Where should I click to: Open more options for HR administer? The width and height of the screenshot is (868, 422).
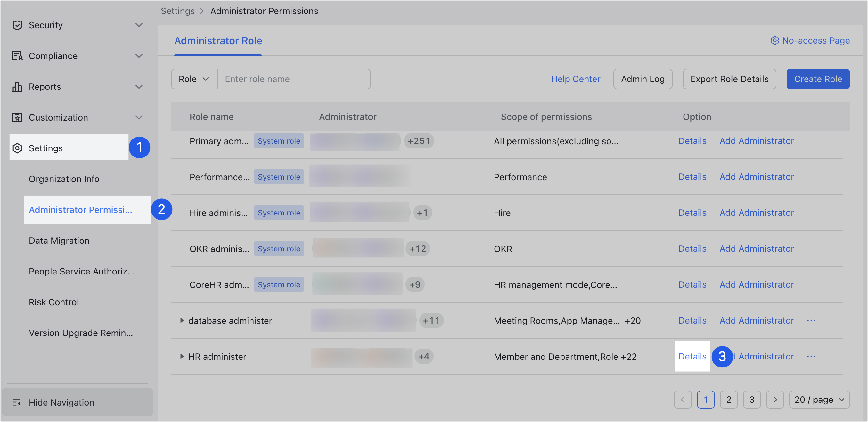coord(811,356)
